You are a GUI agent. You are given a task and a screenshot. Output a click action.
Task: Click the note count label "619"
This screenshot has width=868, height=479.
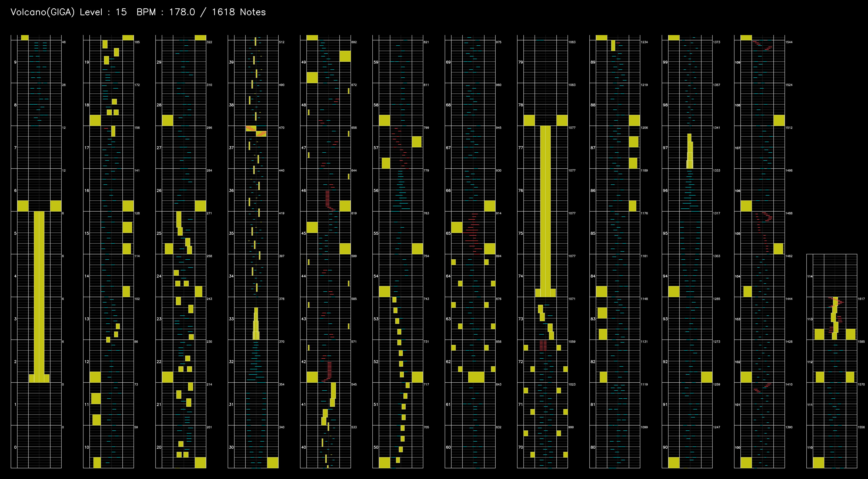(x=354, y=213)
